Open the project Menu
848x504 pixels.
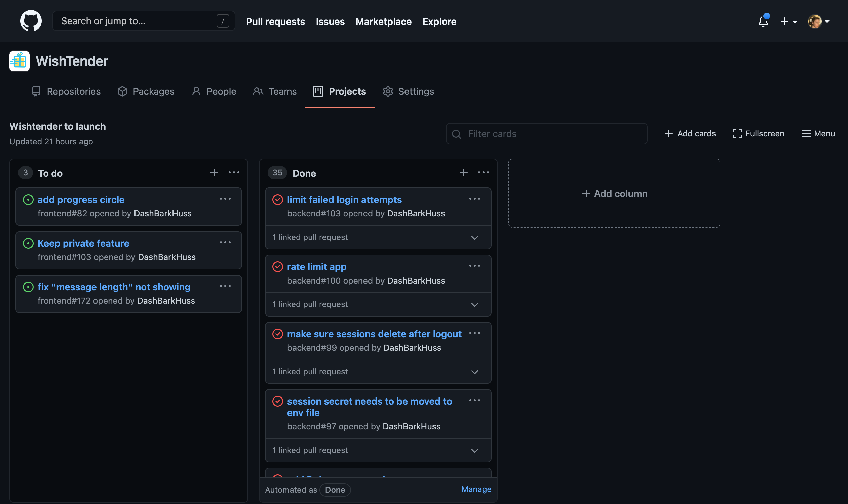coord(818,134)
